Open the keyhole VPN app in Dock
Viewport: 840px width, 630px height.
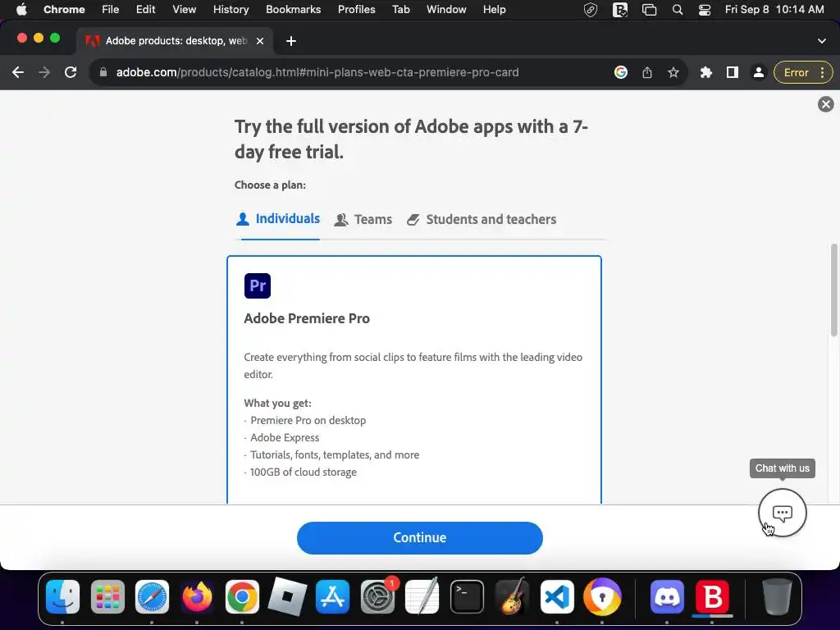pyautogui.click(x=602, y=597)
